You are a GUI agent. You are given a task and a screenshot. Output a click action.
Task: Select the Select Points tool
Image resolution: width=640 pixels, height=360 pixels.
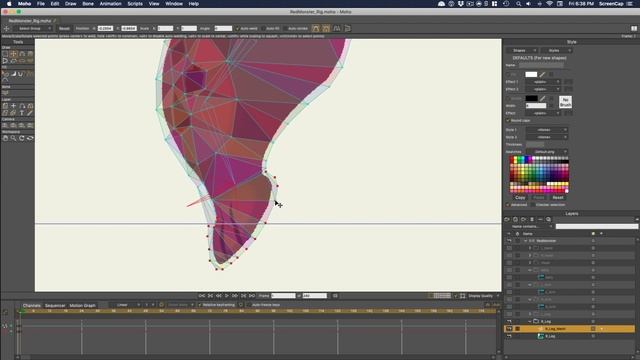coord(5,53)
